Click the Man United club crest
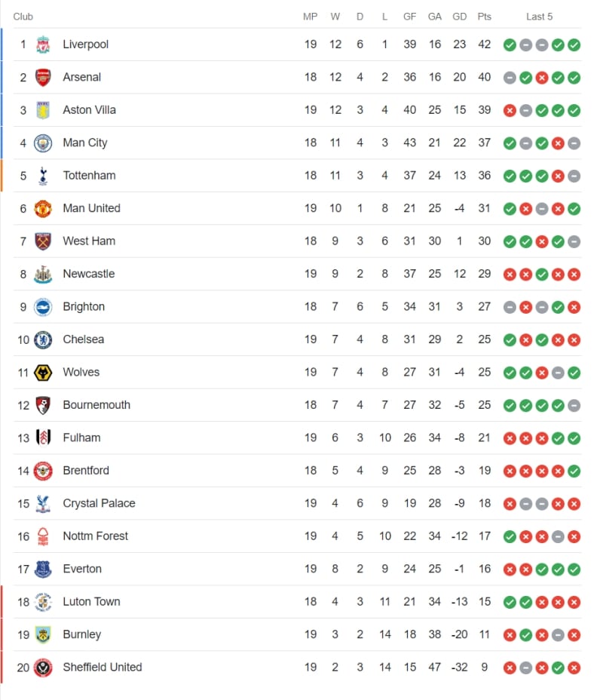This screenshot has height=700, width=603. pyautogui.click(x=43, y=208)
